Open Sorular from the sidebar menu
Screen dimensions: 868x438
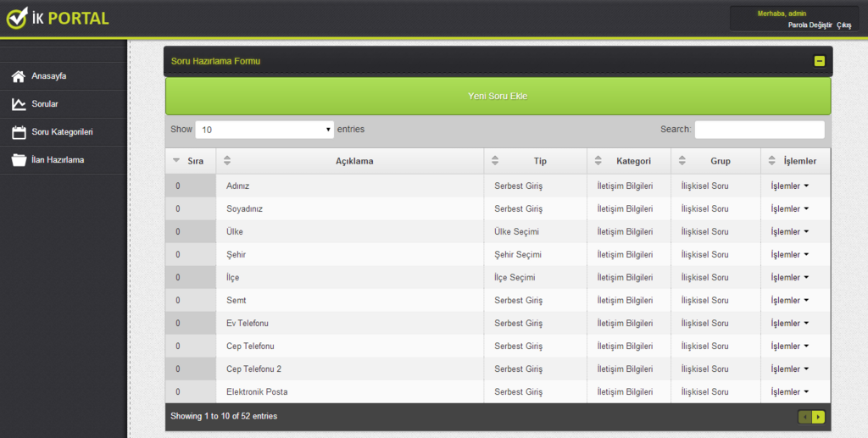45,104
